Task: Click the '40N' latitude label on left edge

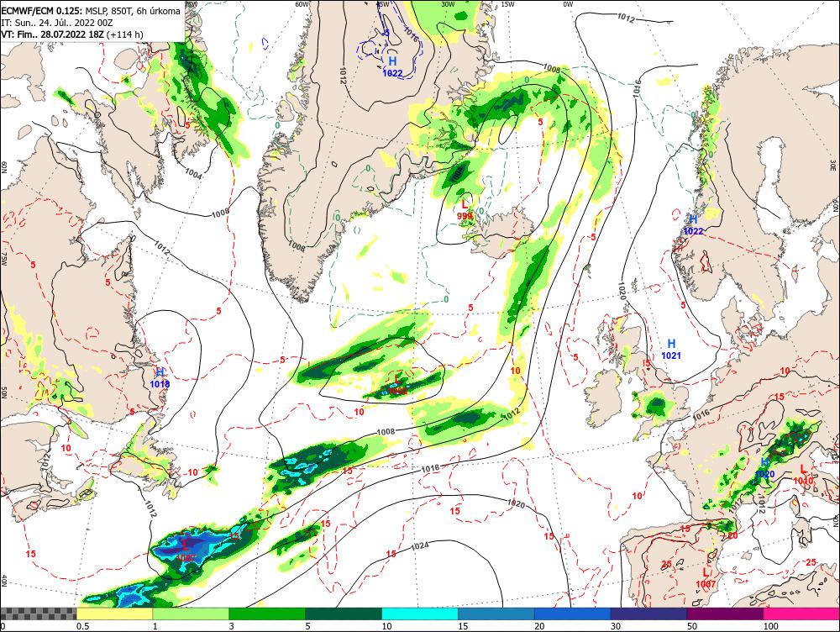Action: coord(3,581)
